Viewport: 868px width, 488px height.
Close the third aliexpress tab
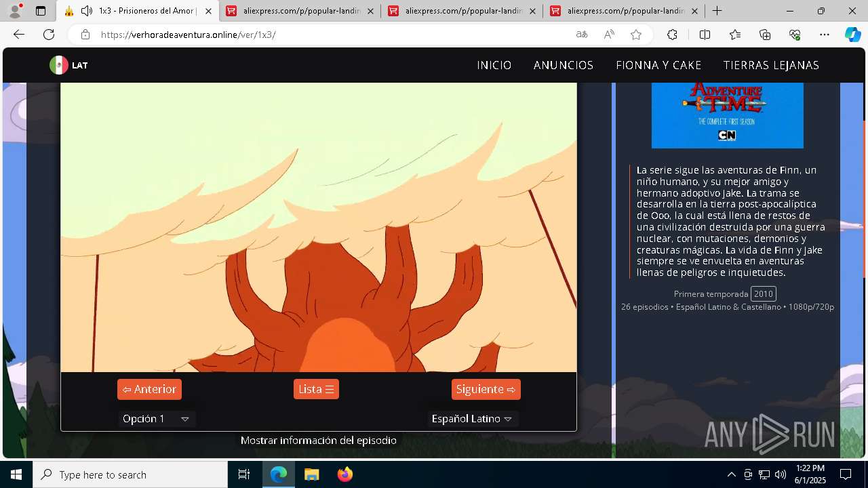click(694, 11)
